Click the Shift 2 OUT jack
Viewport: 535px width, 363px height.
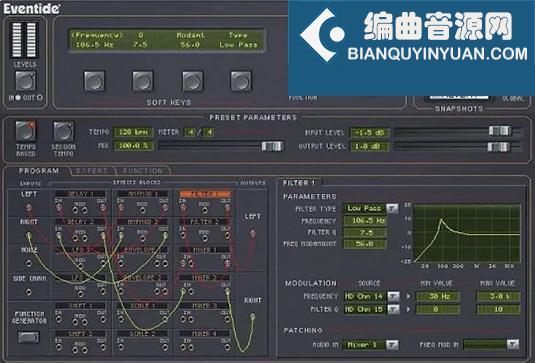coord(103,347)
